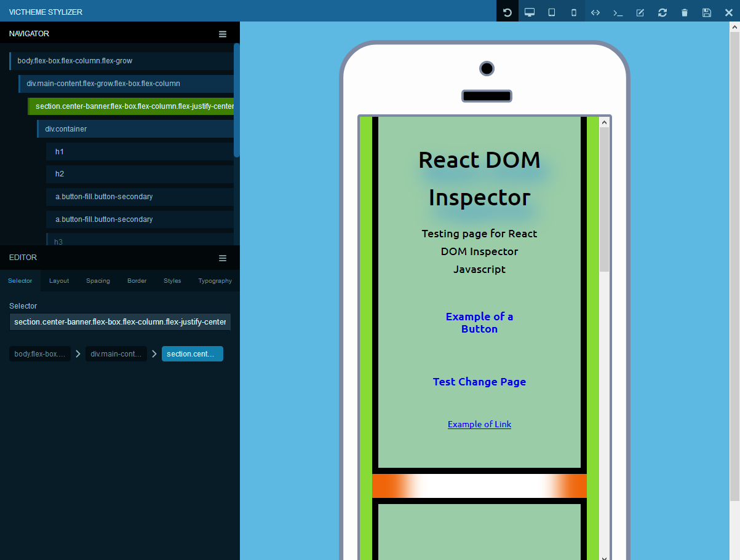Select the h3 node in navigator
Screen dimensions: 740x560
140,240
